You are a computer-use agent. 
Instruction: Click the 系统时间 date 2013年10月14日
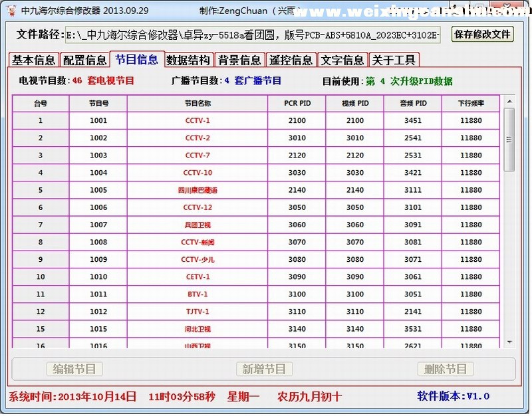point(96,397)
